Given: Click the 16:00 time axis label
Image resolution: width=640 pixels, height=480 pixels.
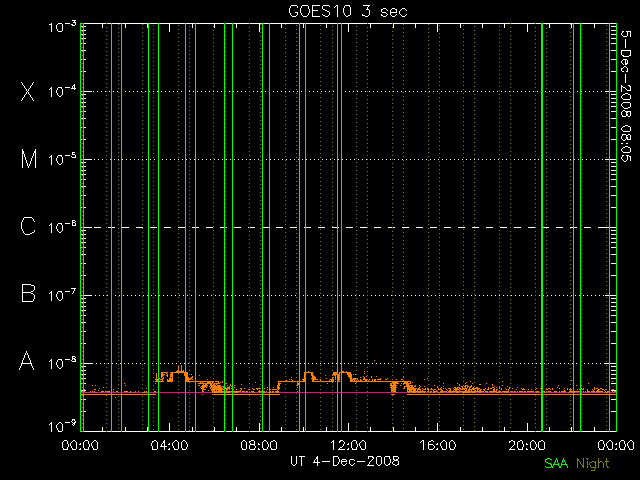Looking at the screenshot, I should [x=438, y=445].
